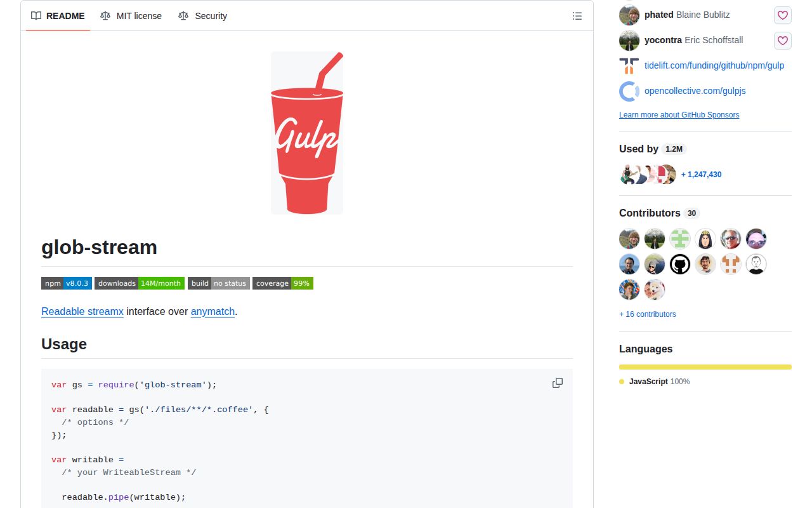
Task: Copy the usage code snippet
Action: [x=558, y=383]
